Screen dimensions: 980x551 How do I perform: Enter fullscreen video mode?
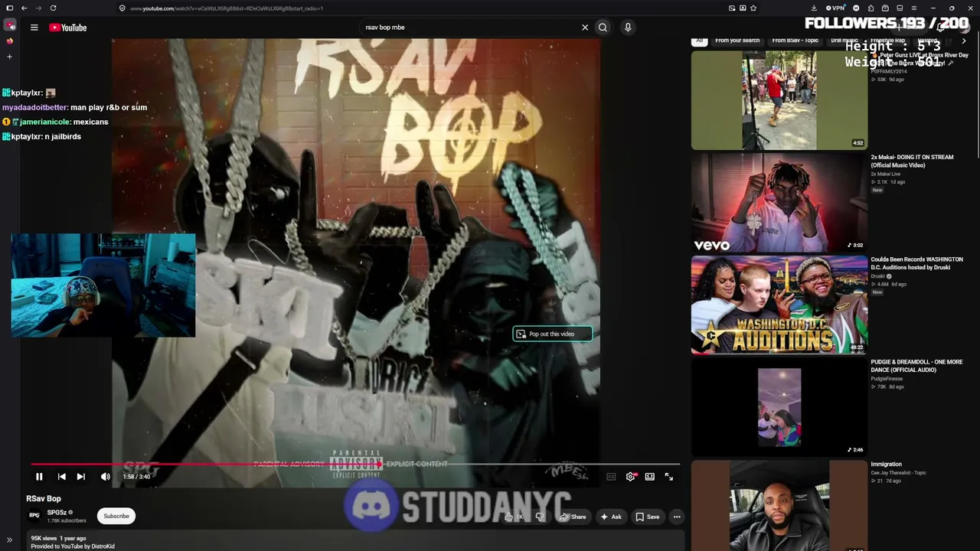[669, 477]
